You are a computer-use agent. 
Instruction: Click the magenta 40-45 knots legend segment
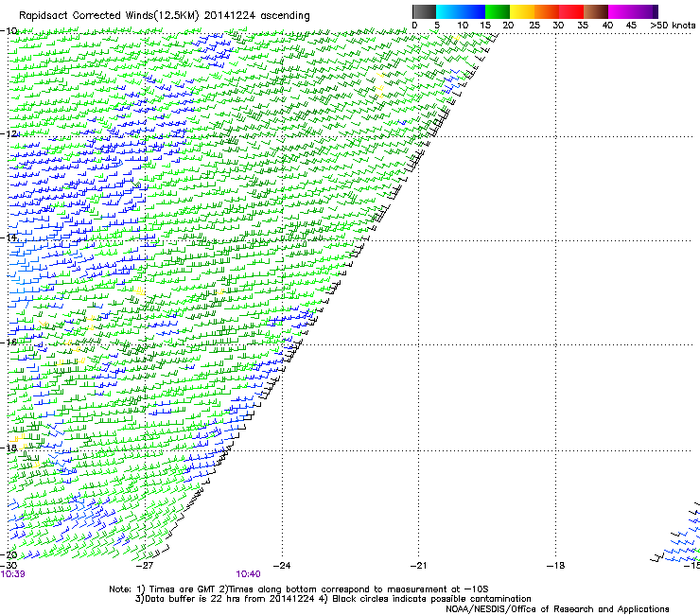621,11
